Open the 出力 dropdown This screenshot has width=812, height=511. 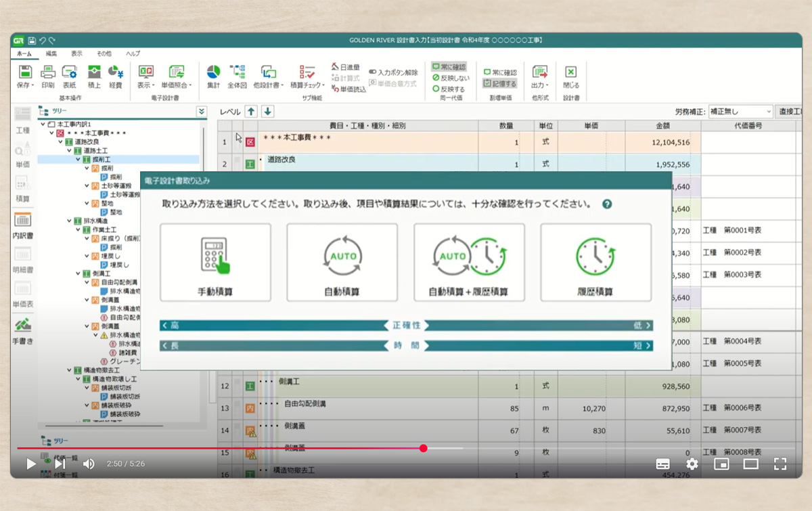[539, 76]
